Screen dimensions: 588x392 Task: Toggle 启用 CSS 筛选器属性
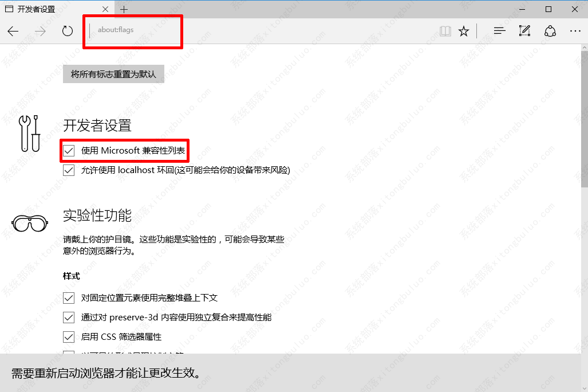click(69, 336)
